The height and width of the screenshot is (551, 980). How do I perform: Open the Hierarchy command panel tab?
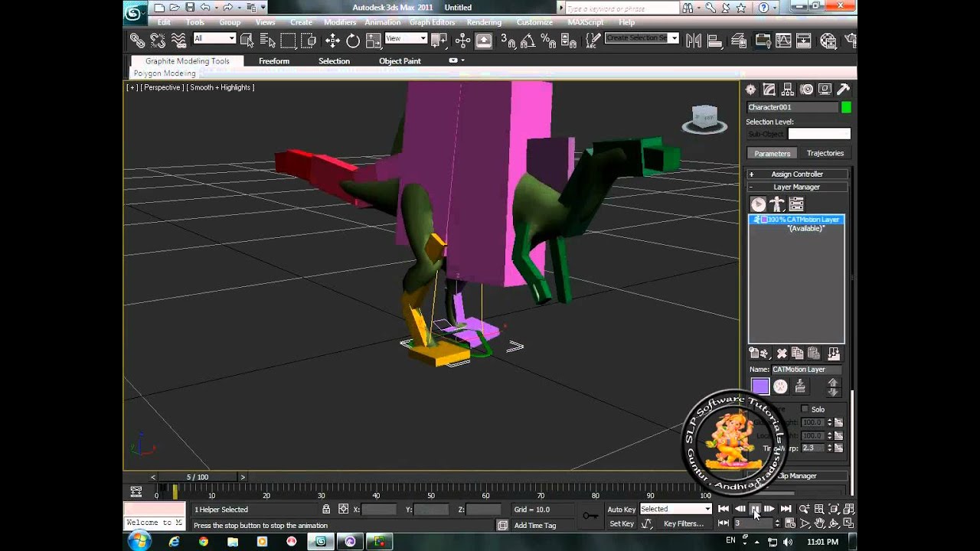point(788,90)
